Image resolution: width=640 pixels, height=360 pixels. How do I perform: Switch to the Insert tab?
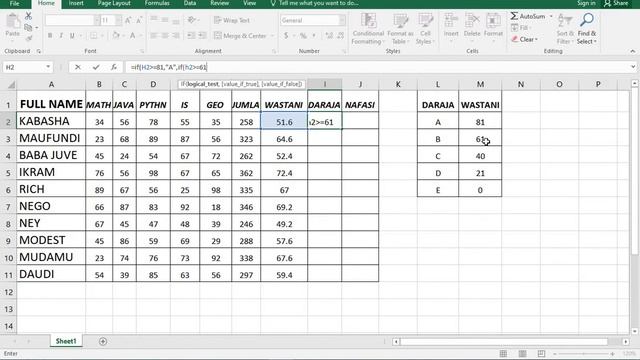click(76, 3)
